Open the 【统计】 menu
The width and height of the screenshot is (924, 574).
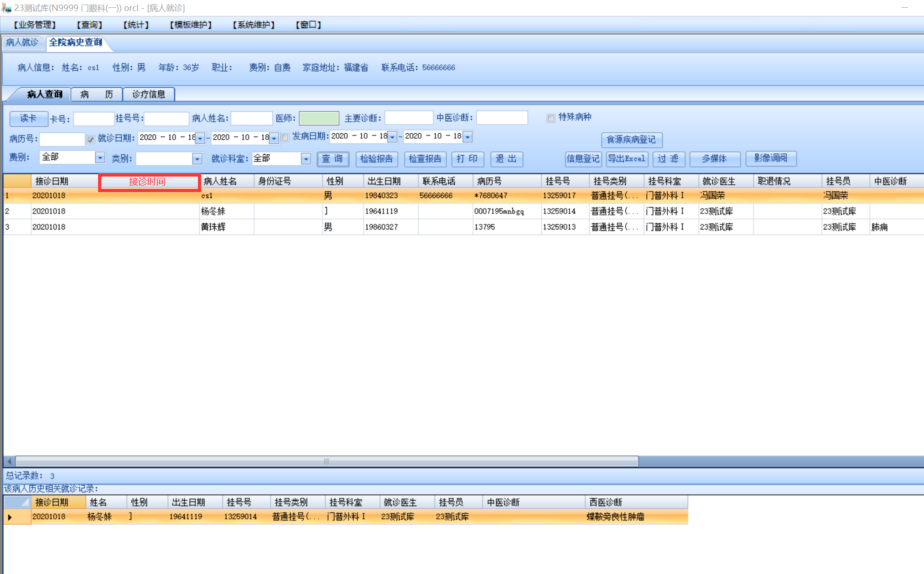click(x=136, y=25)
